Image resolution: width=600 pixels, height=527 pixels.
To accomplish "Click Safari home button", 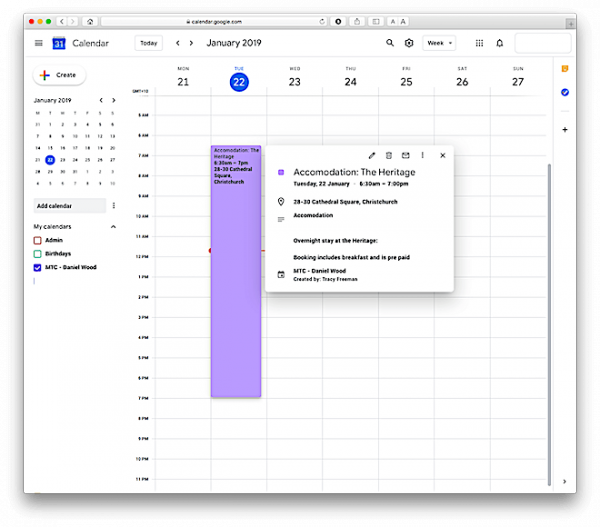I will tap(90, 21).
